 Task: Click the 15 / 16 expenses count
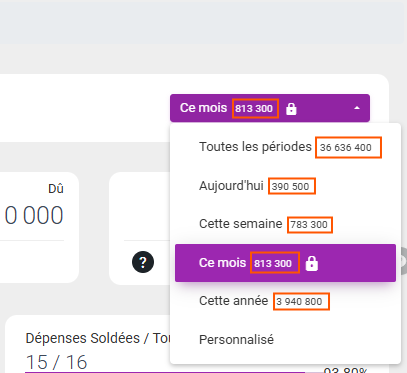[x=56, y=361]
